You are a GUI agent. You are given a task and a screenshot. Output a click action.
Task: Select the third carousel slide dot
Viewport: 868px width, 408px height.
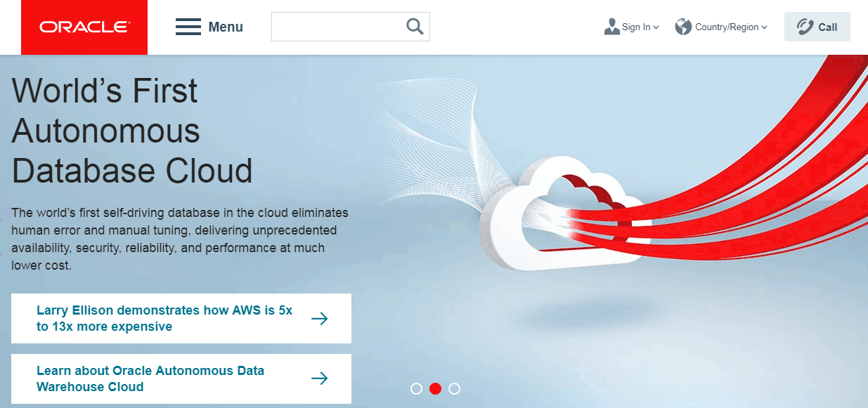(454, 388)
